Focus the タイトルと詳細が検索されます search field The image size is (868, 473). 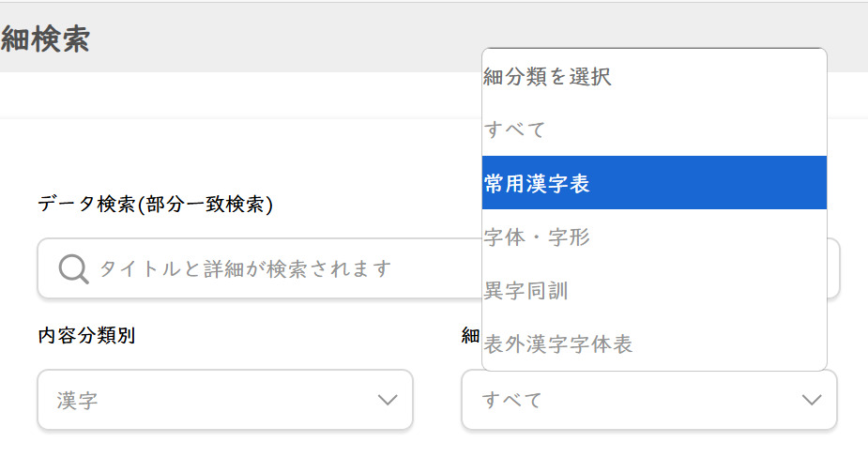[x=260, y=268]
